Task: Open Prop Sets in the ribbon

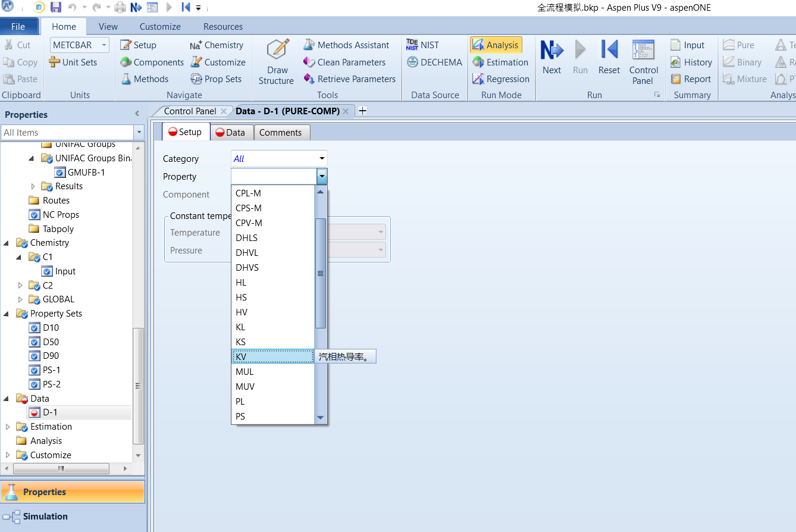Action: coord(216,79)
